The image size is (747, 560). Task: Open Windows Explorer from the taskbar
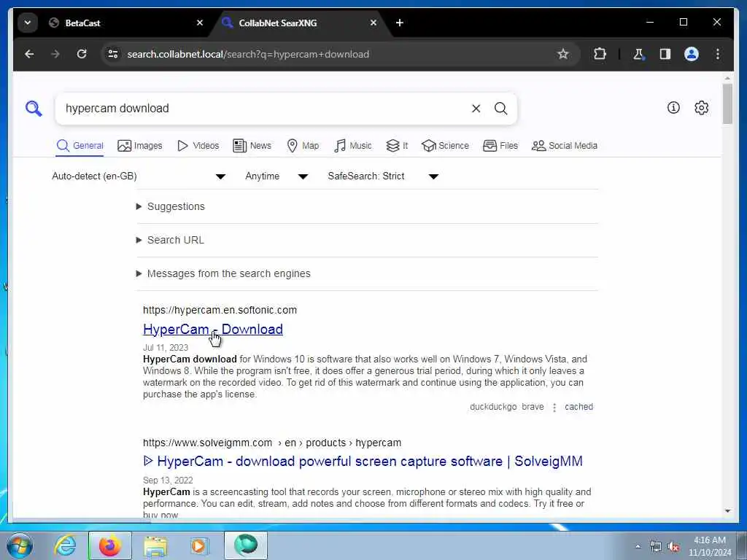155,545
